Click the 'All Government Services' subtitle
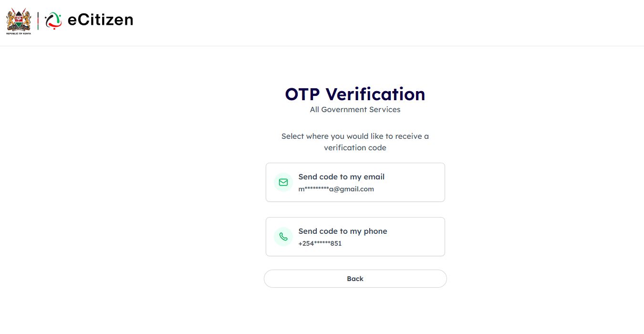The image size is (644, 334). (355, 110)
